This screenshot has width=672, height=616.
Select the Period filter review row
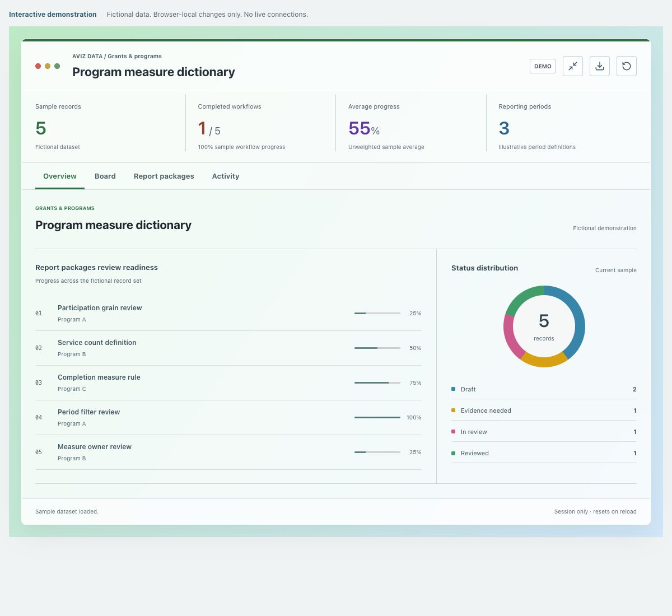pyautogui.click(x=228, y=418)
